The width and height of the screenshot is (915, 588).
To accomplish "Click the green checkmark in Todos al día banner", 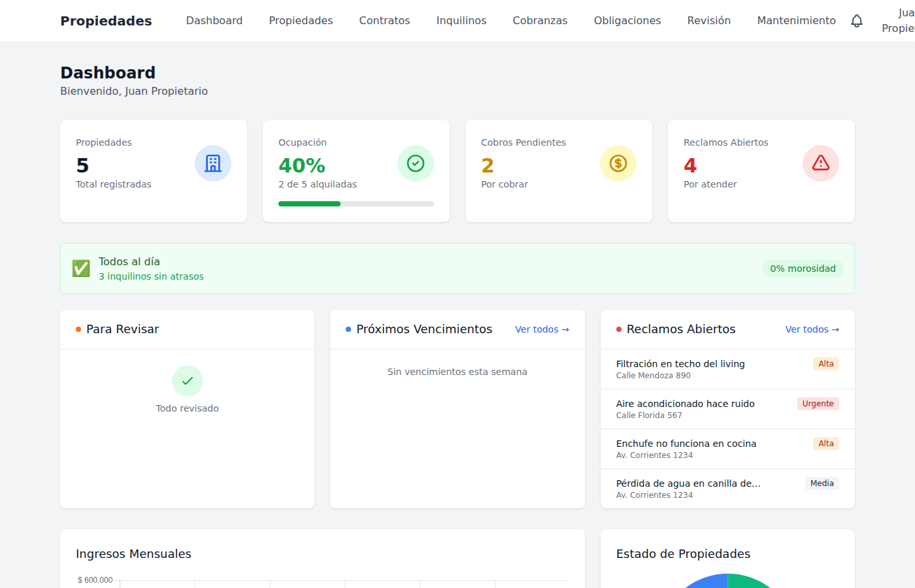I will tap(80, 268).
